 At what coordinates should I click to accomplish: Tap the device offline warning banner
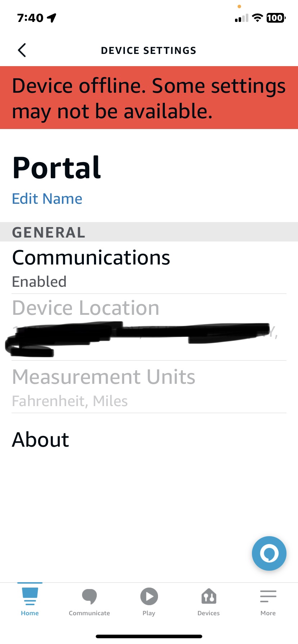coord(149,97)
